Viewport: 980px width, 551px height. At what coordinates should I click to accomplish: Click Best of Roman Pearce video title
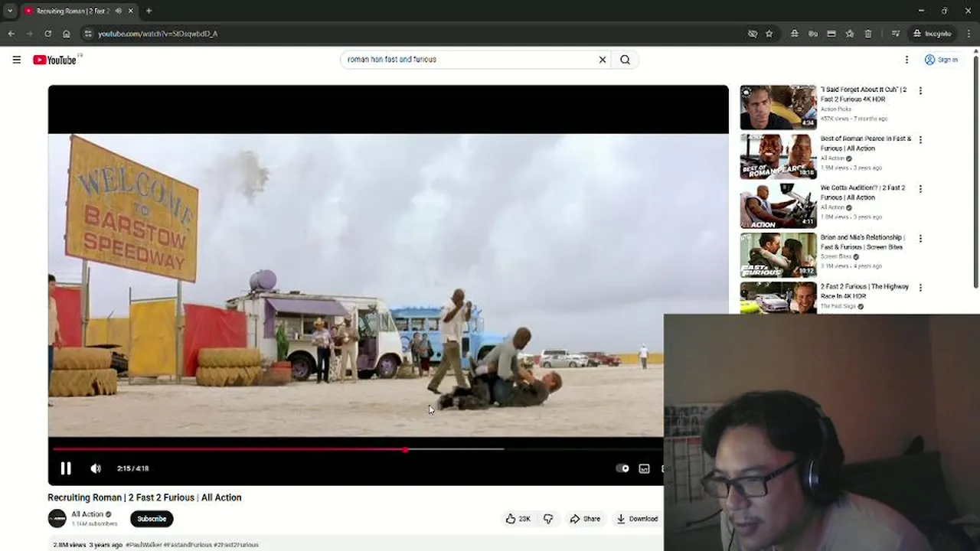tap(866, 144)
